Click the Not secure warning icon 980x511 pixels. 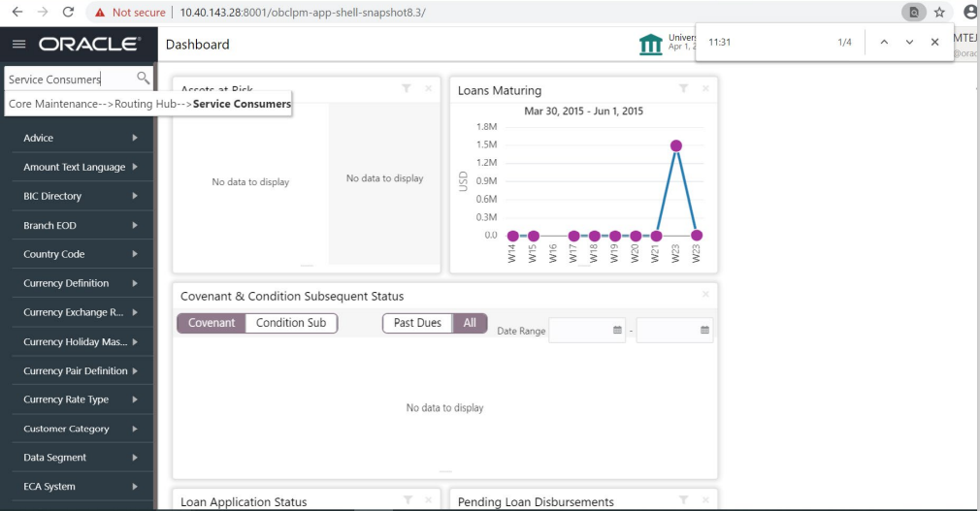click(99, 13)
